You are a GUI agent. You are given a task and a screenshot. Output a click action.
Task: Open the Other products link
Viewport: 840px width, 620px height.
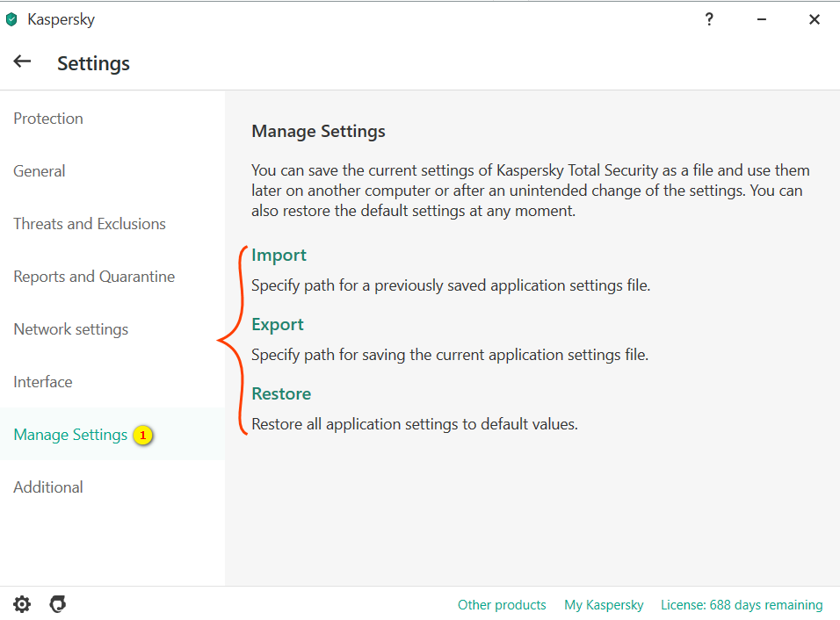point(502,605)
